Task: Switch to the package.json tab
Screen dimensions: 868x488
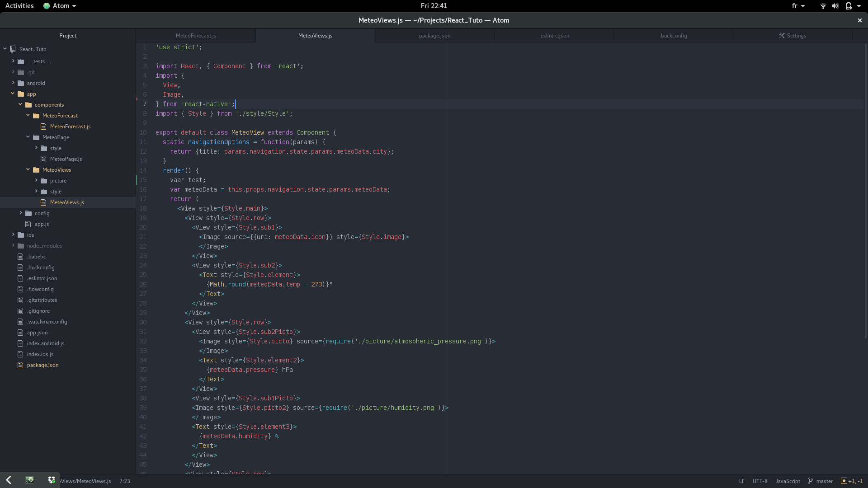Action: coord(434,35)
